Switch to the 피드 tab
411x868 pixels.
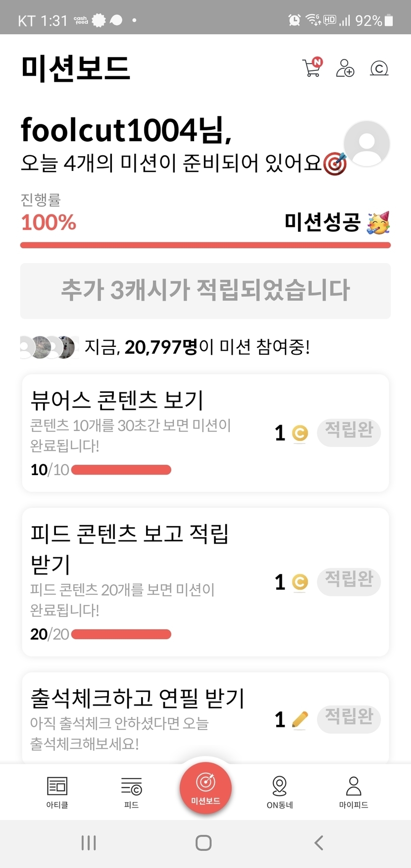click(x=131, y=791)
